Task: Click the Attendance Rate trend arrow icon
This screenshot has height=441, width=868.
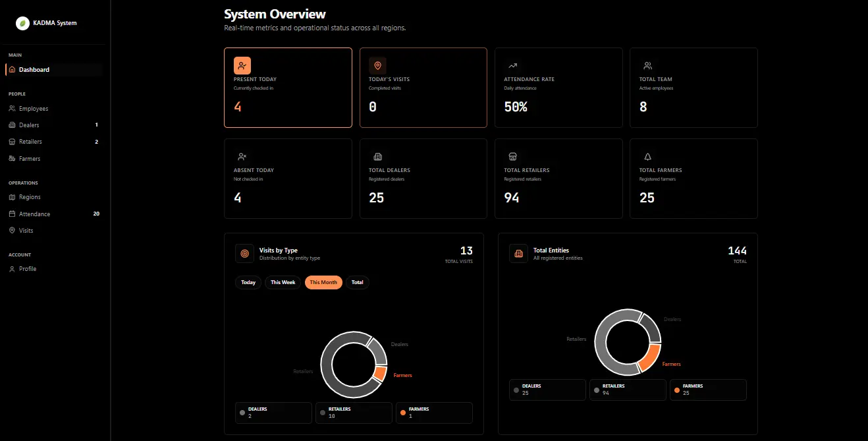Action: pyautogui.click(x=512, y=66)
